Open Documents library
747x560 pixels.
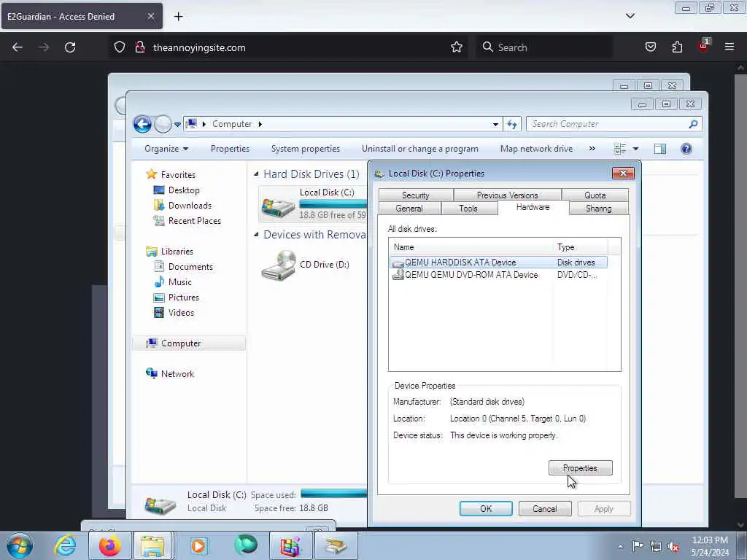coord(190,267)
